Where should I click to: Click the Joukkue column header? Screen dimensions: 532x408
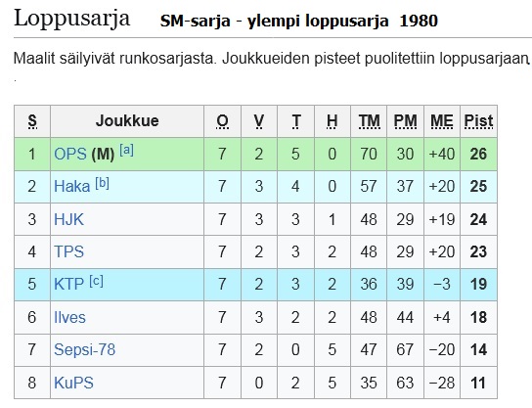click(127, 121)
